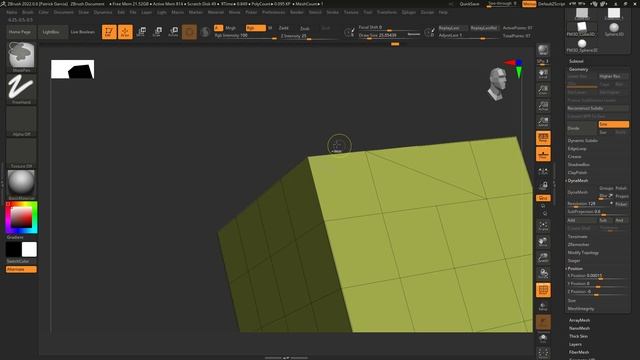Toggle the Perspective view icon
Image resolution: width=640 pixels, height=360 pixels.
[x=543, y=138]
